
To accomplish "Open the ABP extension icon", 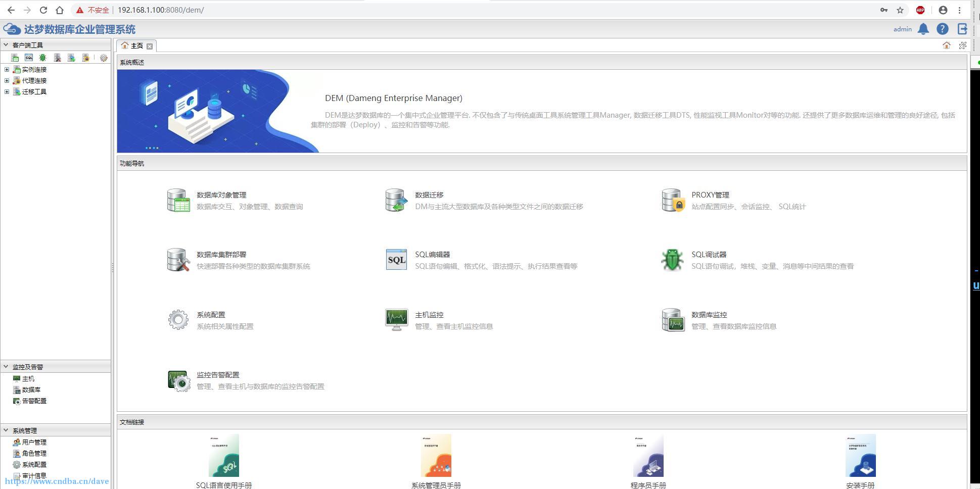I will [x=920, y=10].
